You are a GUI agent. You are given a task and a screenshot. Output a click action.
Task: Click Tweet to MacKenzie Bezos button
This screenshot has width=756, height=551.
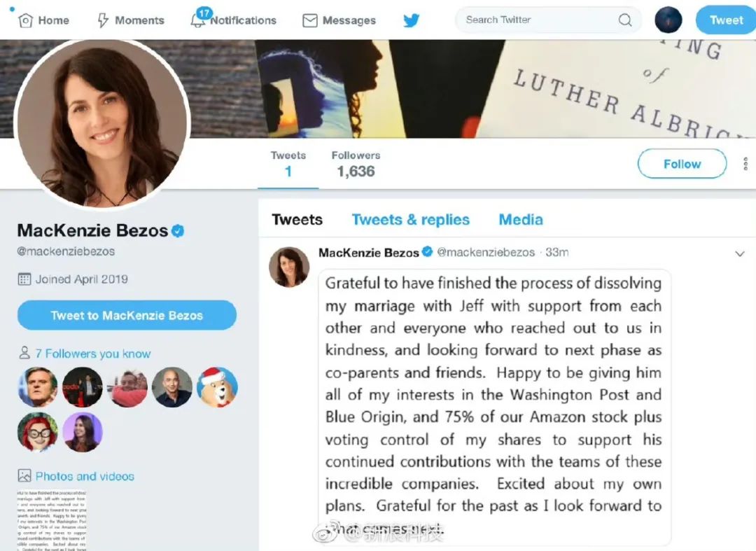(x=127, y=315)
